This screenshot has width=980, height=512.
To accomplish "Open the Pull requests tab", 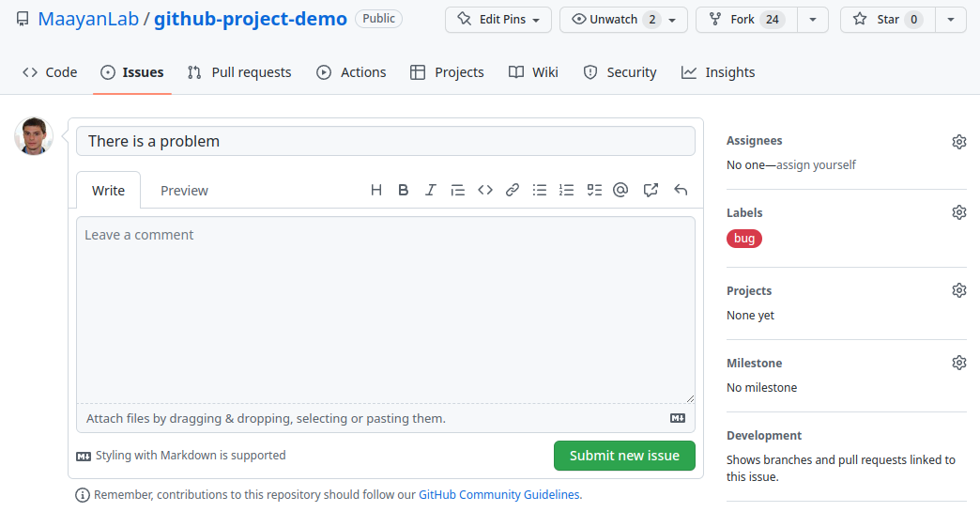I will point(239,72).
